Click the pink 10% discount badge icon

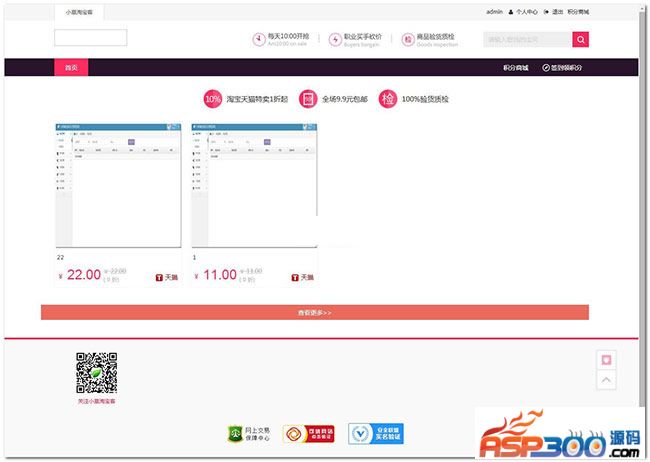click(213, 99)
